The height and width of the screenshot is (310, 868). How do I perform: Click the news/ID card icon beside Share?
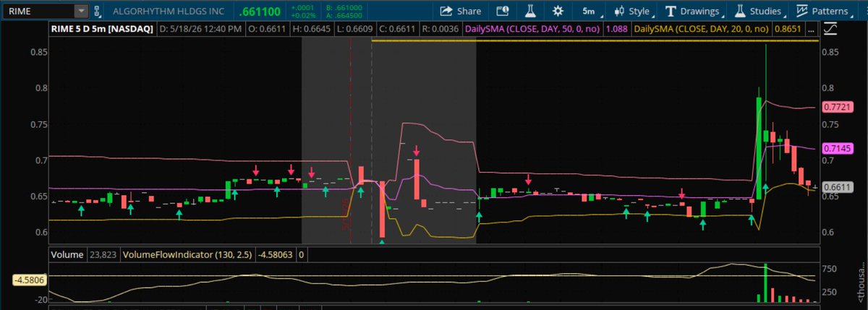click(502, 12)
